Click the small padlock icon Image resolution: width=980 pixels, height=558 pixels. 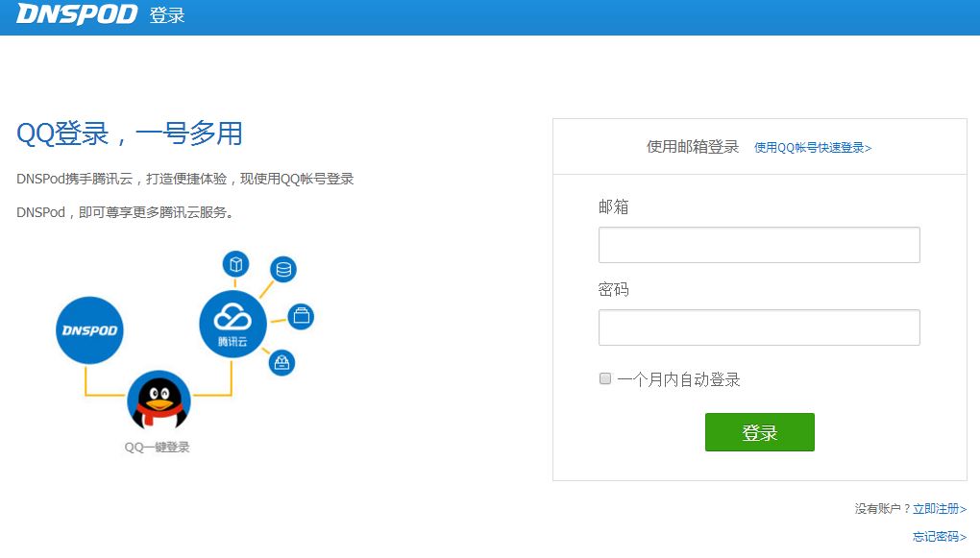[x=282, y=362]
